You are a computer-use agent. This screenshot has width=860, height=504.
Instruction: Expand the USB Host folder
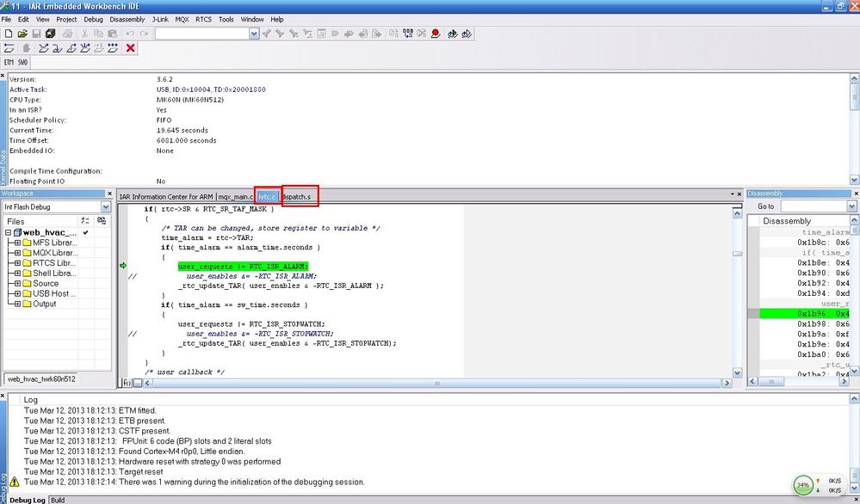click(17, 293)
